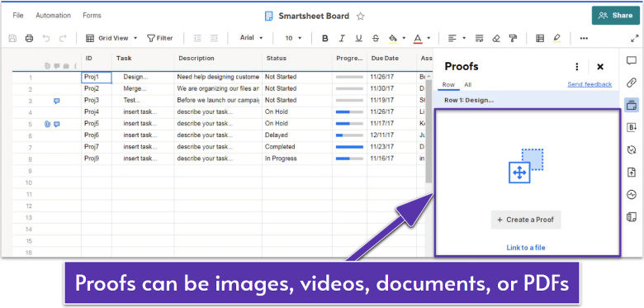This screenshot has height=308, width=644.
Task: Click the Undo arrow icon
Action: 46,38
